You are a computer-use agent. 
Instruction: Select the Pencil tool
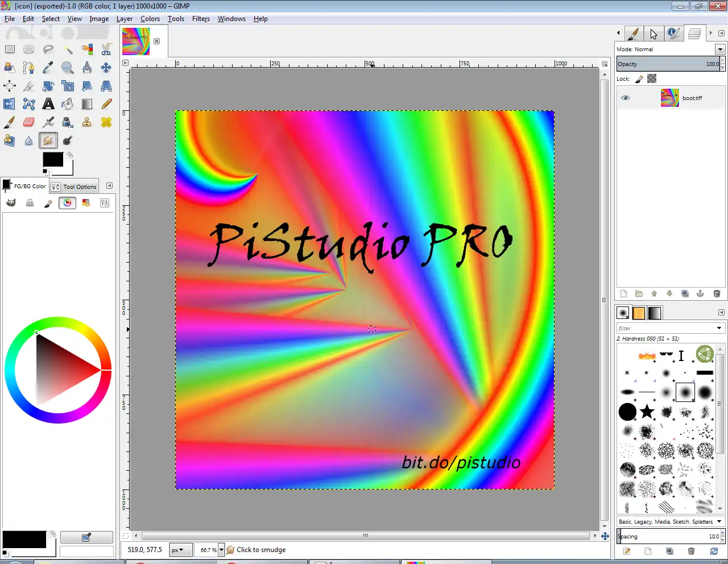pos(106,104)
